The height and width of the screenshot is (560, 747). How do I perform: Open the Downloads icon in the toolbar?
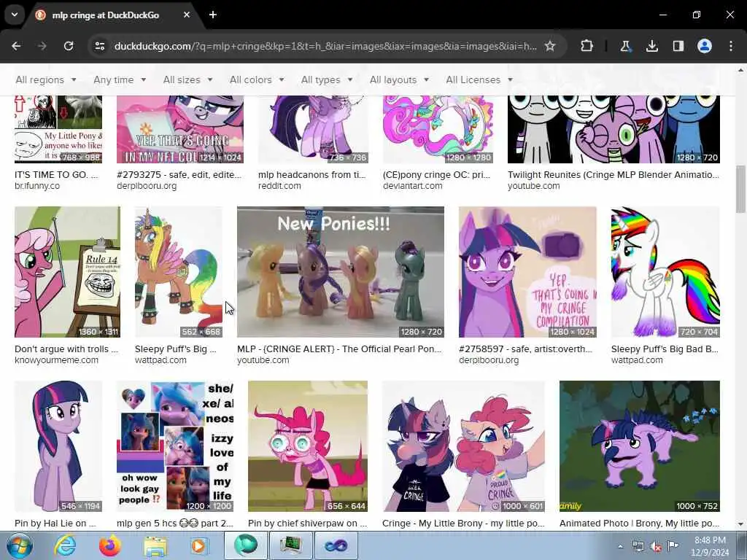pos(651,46)
